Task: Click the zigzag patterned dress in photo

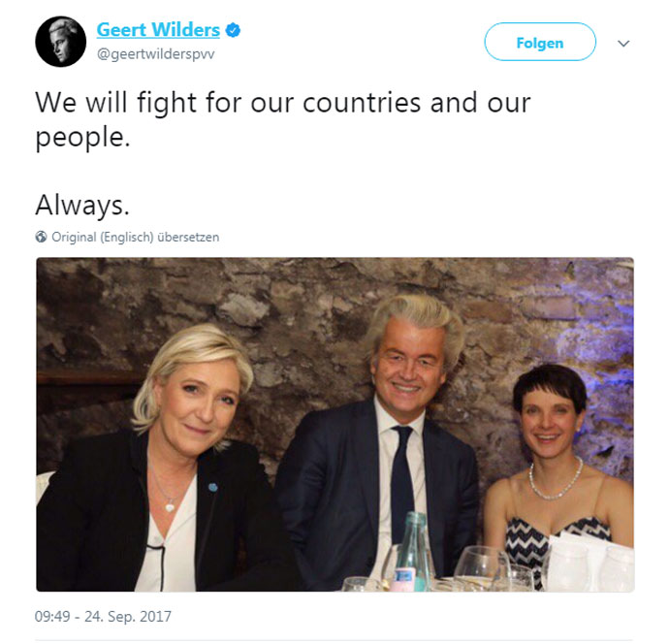Action: tap(531, 547)
